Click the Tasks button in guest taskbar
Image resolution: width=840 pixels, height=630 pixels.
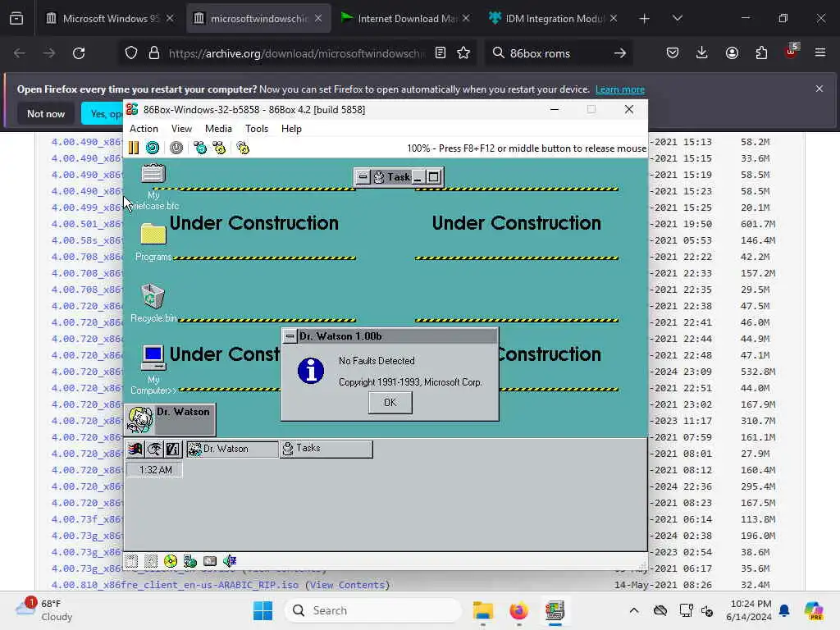tap(326, 449)
